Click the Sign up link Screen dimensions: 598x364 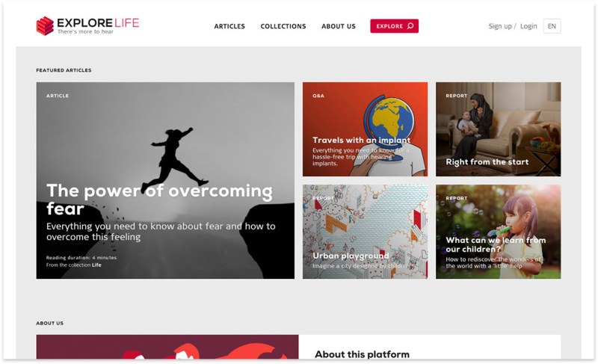(x=500, y=26)
